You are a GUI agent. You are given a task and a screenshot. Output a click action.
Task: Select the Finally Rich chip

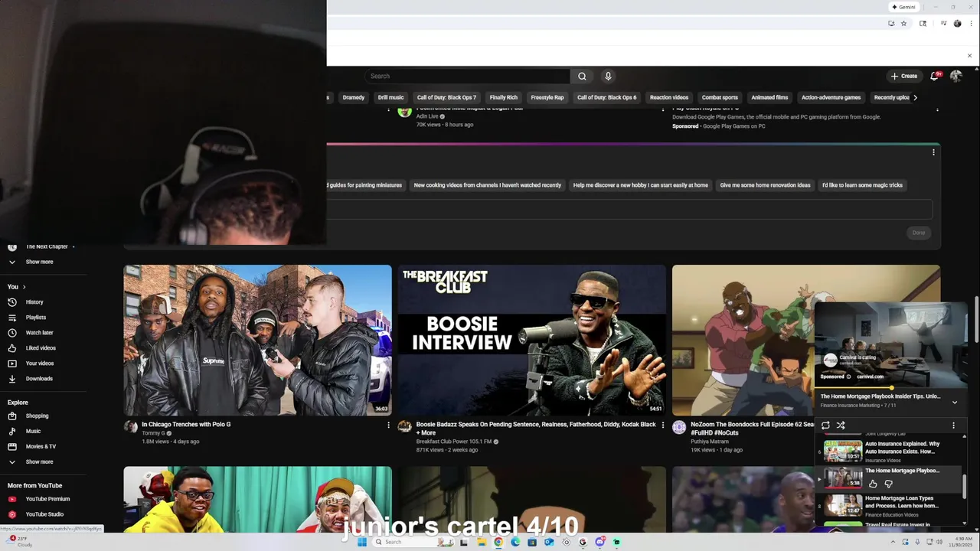pos(504,97)
